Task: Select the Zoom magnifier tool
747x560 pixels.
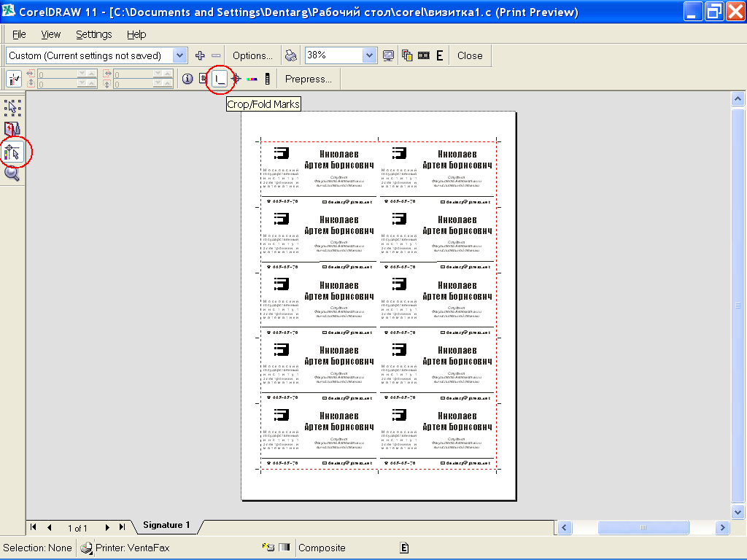Action: 12,174
